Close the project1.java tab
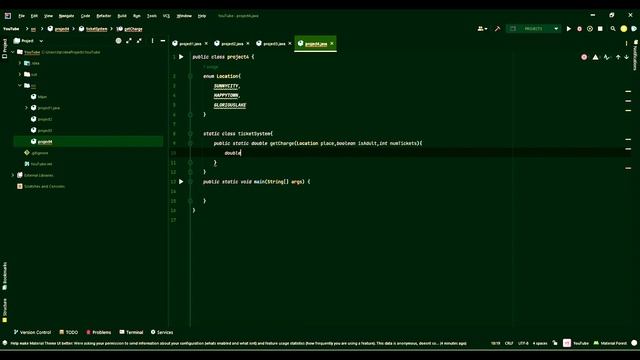The height and width of the screenshot is (360, 640). tap(206, 44)
